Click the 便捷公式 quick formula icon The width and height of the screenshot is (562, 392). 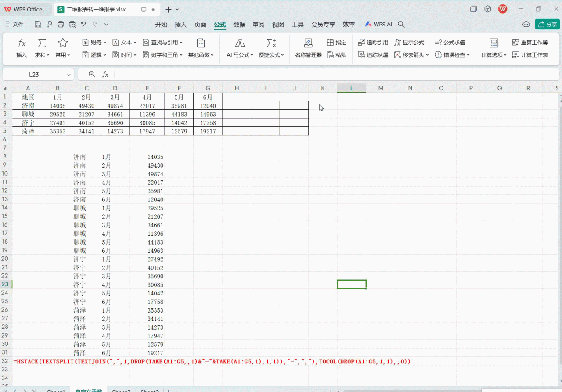[271, 43]
